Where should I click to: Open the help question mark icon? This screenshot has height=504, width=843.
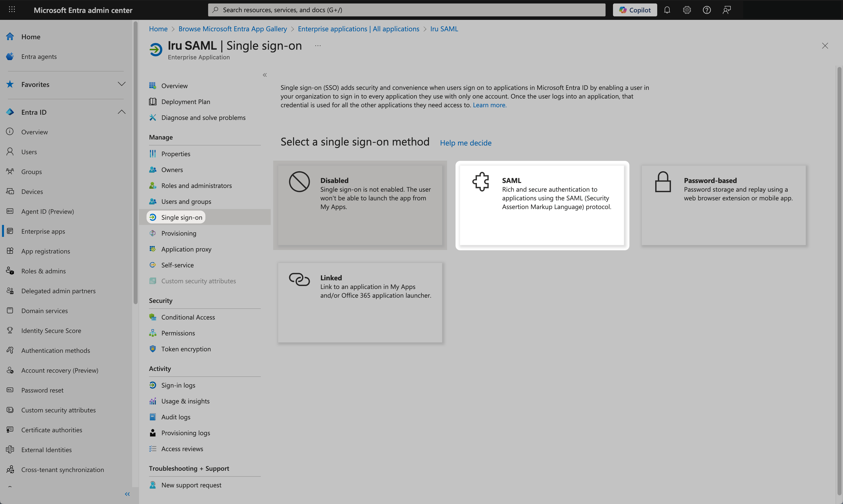(x=707, y=10)
